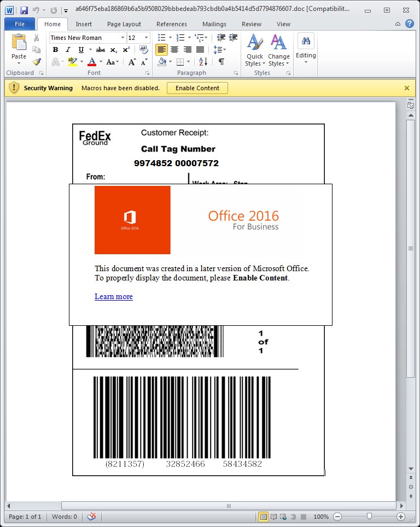Toggle Align Text Right
Screen dimensions: 420x527
187,50
